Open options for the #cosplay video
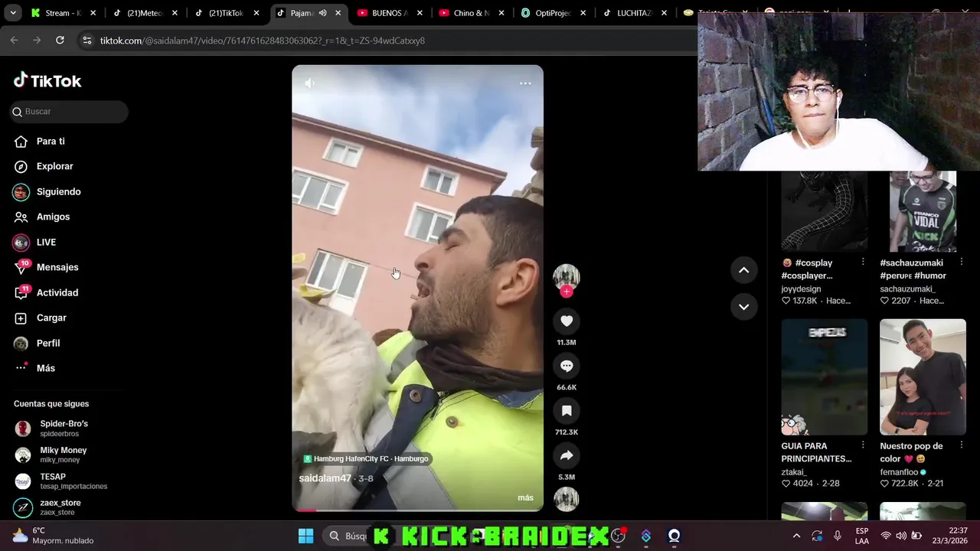Screen dimensions: 980x551 (x=863, y=262)
